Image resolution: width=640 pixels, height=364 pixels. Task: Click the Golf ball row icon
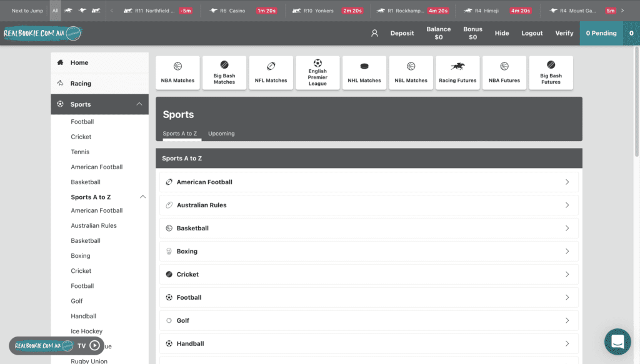click(x=169, y=320)
